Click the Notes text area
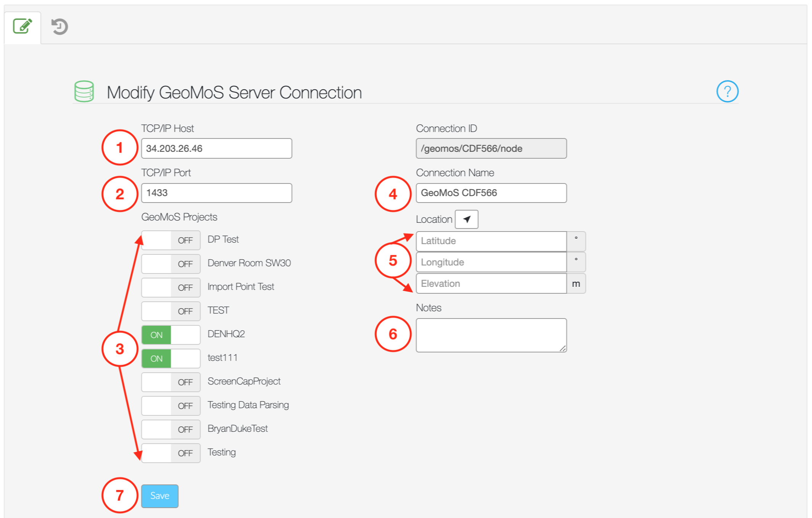The height and width of the screenshot is (518, 812). point(491,335)
